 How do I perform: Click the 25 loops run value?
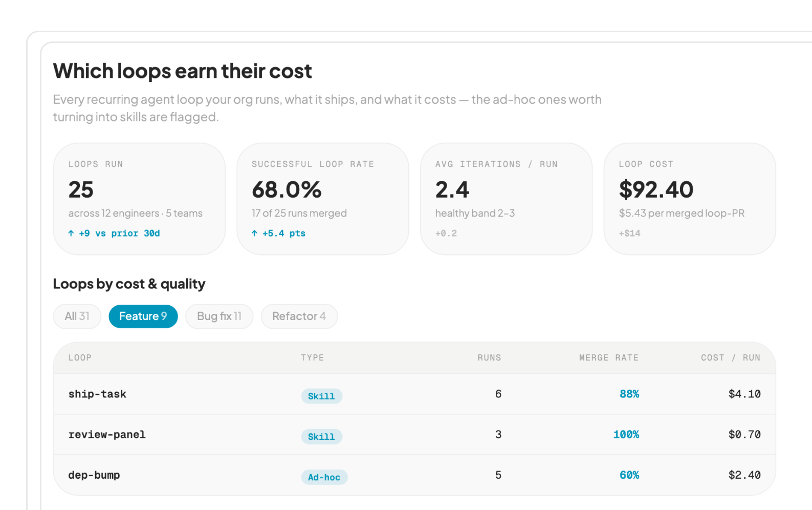click(x=81, y=190)
